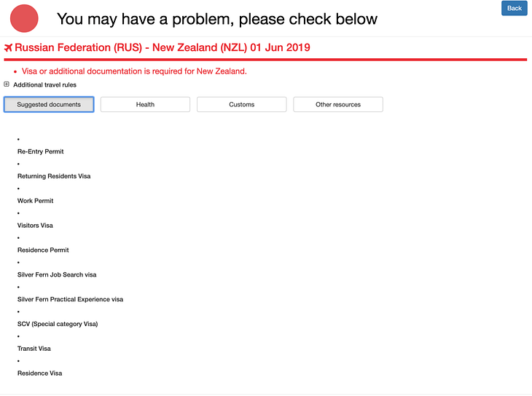Click the Russian Federation - New Zealand heading
The width and height of the screenshot is (532, 396).
coord(163,48)
